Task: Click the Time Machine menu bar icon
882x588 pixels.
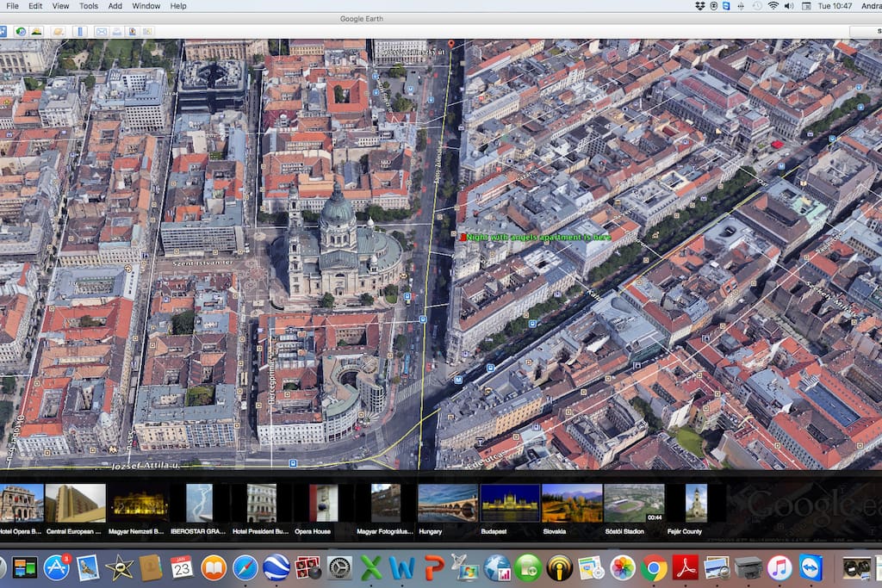Action: 758,6
